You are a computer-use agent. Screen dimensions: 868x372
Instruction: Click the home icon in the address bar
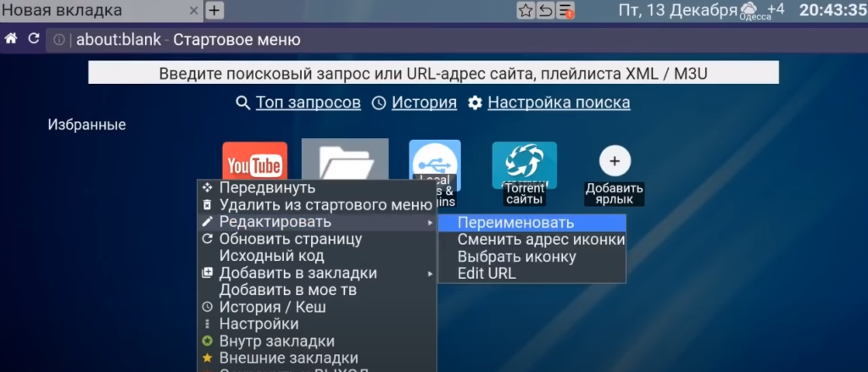(11, 39)
